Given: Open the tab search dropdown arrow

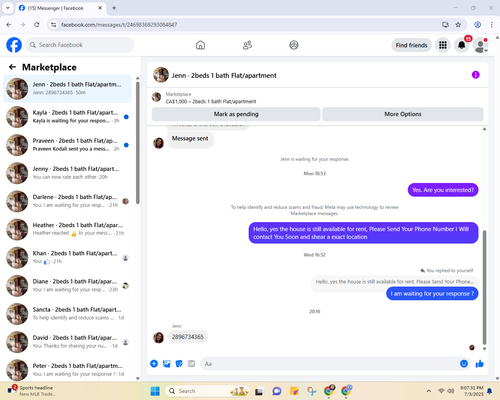Looking at the screenshot, I should 8,8.
